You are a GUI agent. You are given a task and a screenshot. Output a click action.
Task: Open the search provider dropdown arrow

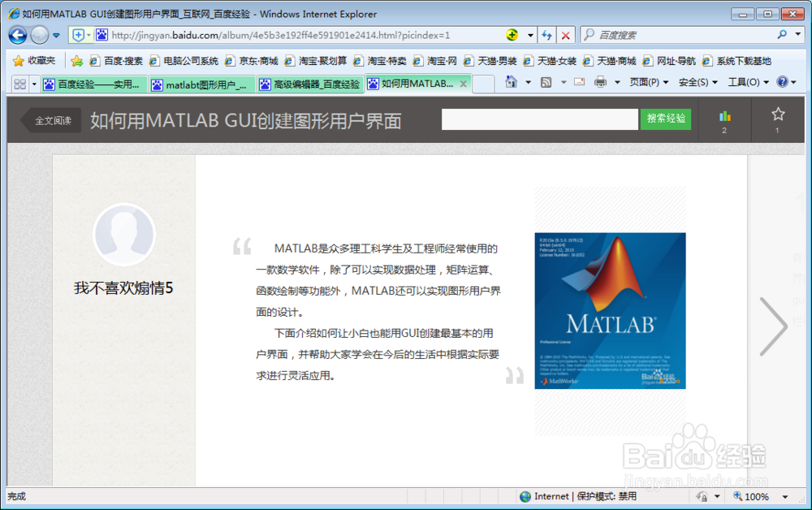point(797,35)
